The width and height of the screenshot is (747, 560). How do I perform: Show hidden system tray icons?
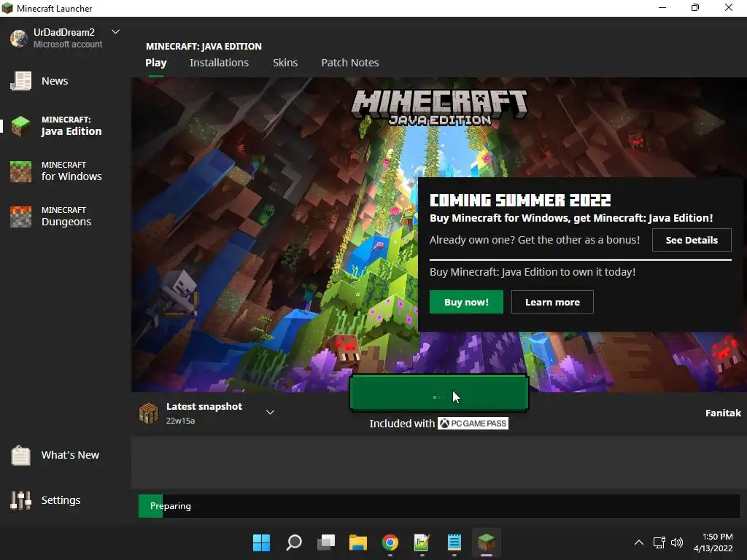[x=639, y=542]
